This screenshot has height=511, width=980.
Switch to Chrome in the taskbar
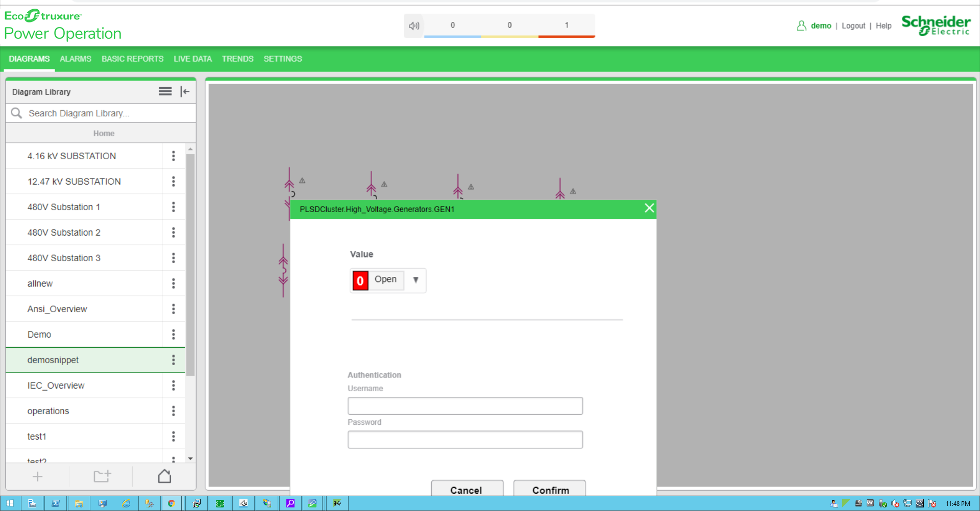171,503
